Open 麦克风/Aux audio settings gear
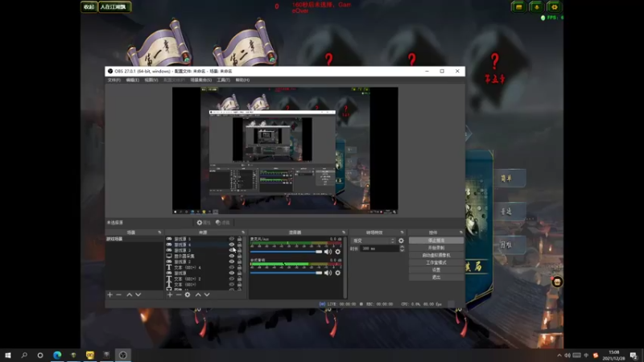644x362 pixels. pyautogui.click(x=337, y=252)
